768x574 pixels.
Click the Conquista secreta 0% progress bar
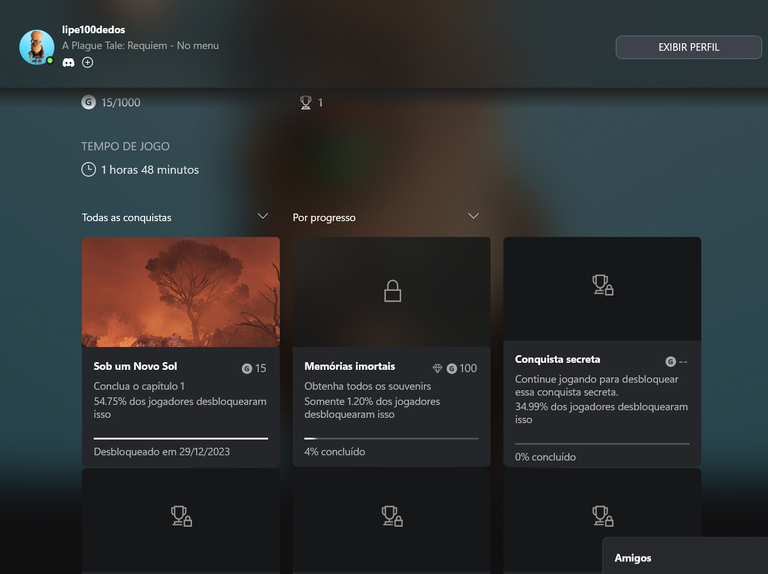[x=602, y=444]
